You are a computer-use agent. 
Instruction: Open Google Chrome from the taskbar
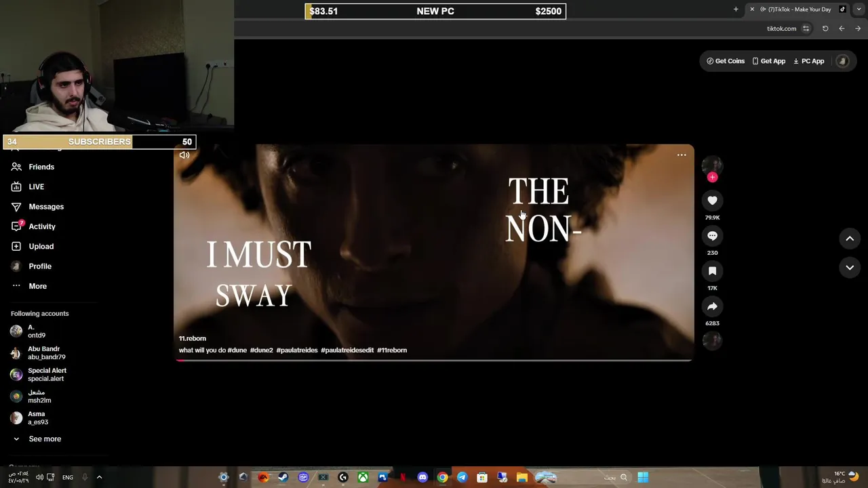442,477
